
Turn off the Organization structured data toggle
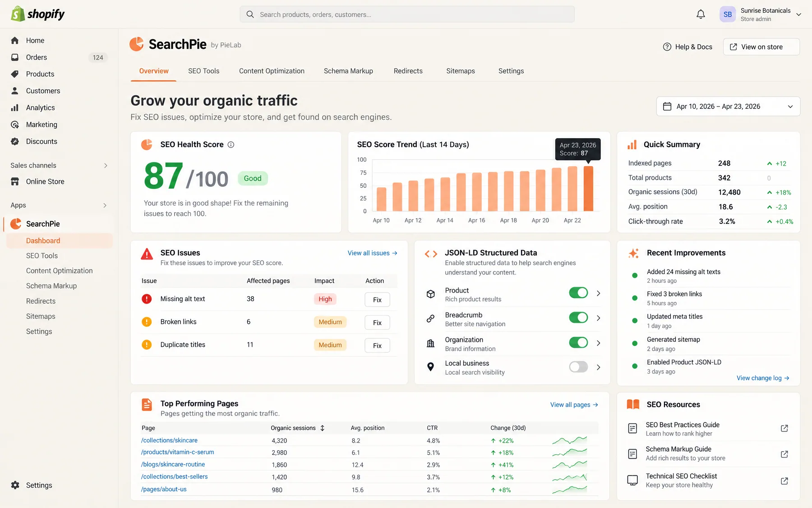tap(578, 343)
